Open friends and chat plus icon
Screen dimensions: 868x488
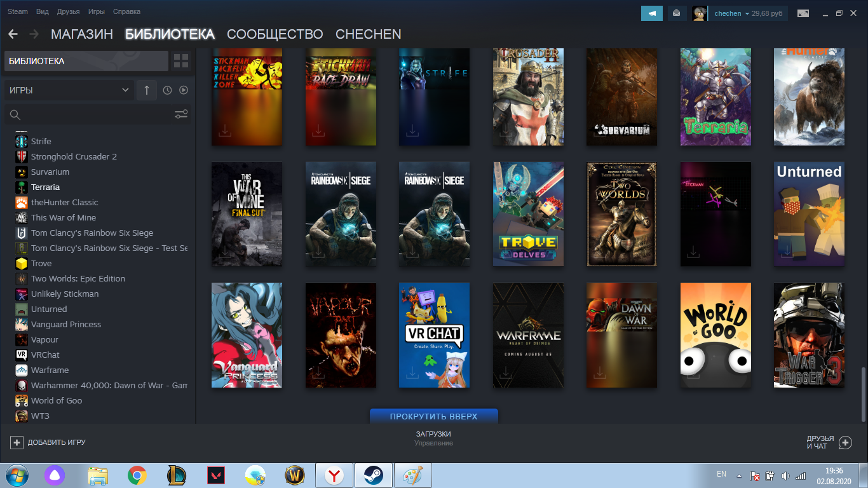tap(845, 442)
